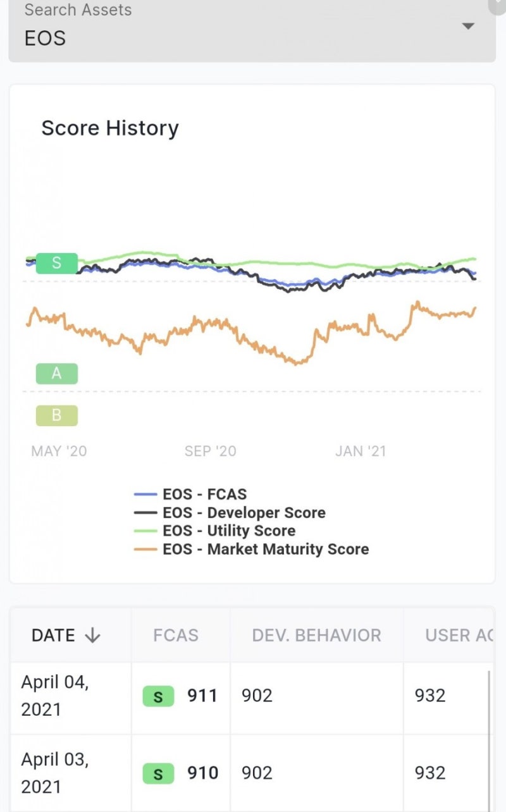Open the Search Assets dropdown arrow
The height and width of the screenshot is (812, 506).
point(468,27)
